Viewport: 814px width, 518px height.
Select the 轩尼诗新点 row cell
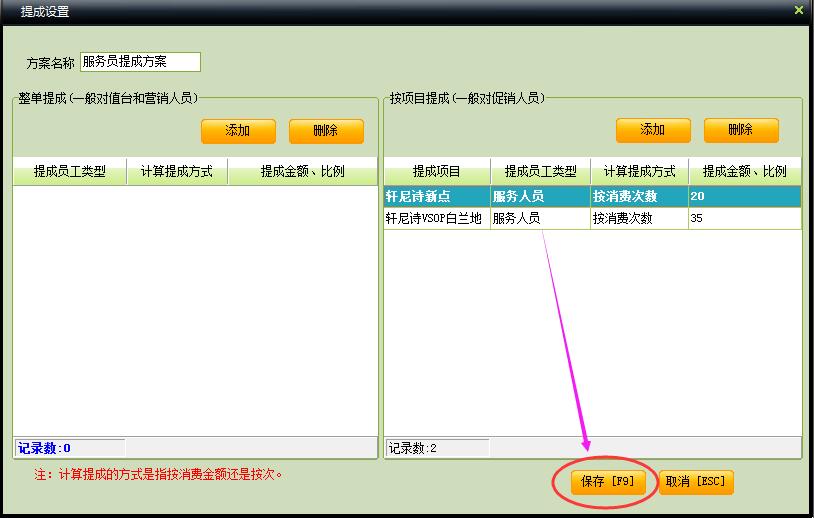click(x=437, y=196)
